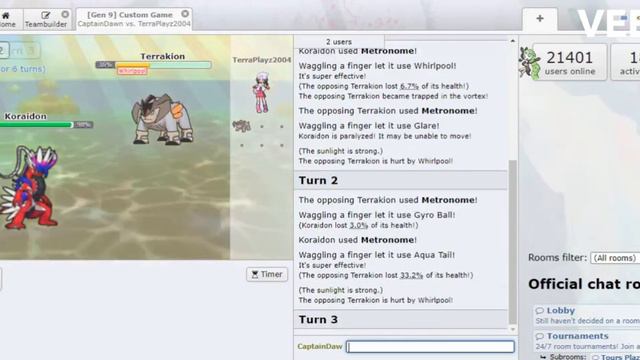Click the 'use Glare' log line

point(369,126)
